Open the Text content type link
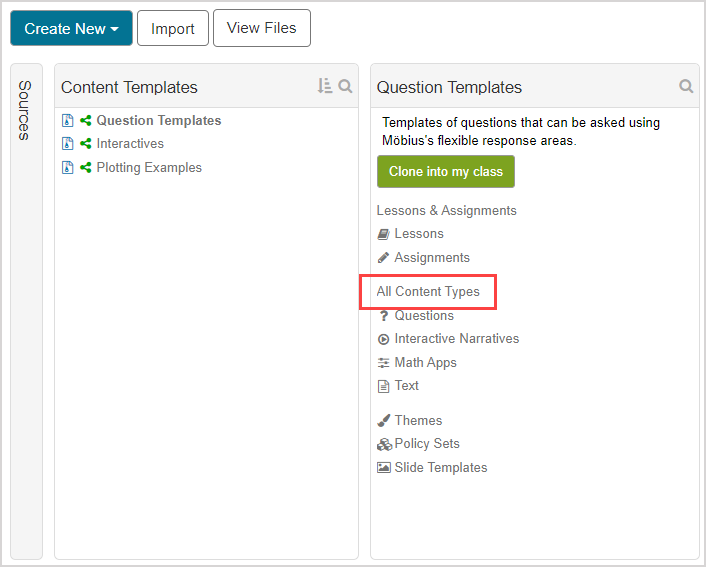The width and height of the screenshot is (706, 567). [407, 386]
